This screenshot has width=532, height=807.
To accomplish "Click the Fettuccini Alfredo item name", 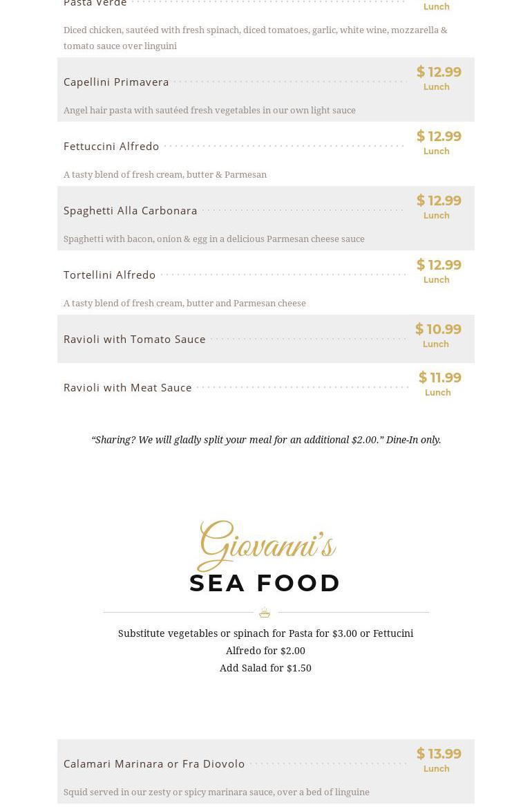I will (111, 146).
